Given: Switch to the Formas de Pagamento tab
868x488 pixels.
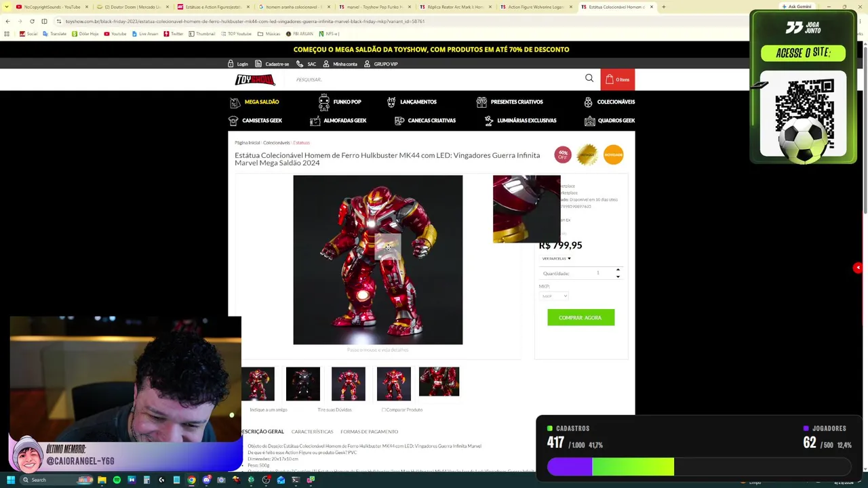Looking at the screenshot, I should [369, 432].
